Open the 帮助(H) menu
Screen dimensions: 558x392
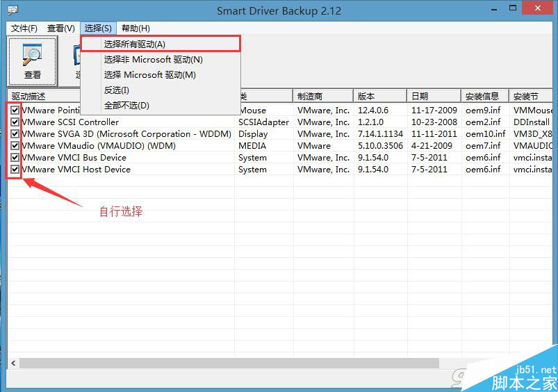click(x=136, y=28)
